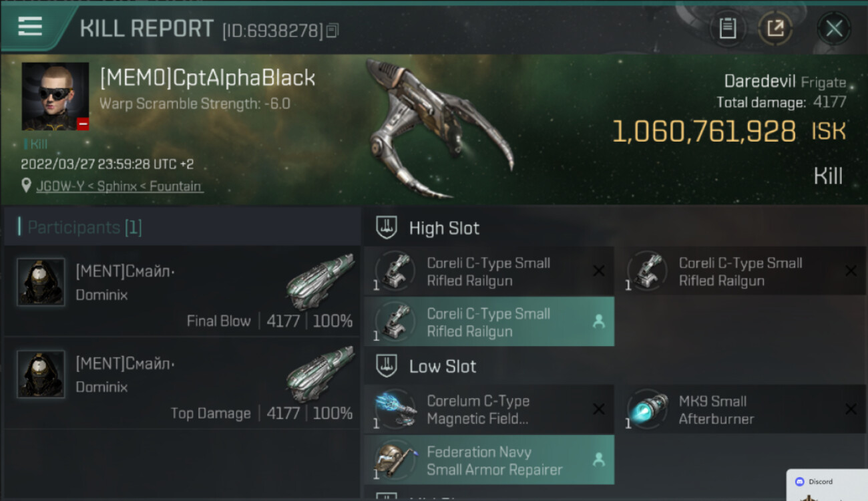
Task: Close the kill report window
Action: click(834, 29)
